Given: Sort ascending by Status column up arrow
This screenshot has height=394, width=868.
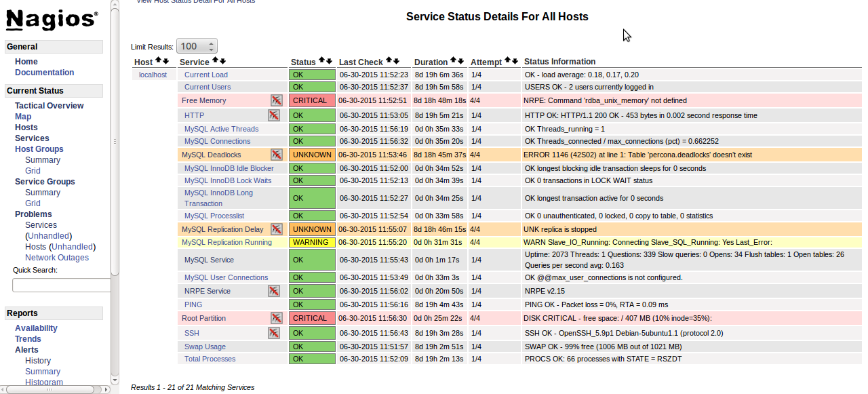Looking at the screenshot, I should click(322, 61).
